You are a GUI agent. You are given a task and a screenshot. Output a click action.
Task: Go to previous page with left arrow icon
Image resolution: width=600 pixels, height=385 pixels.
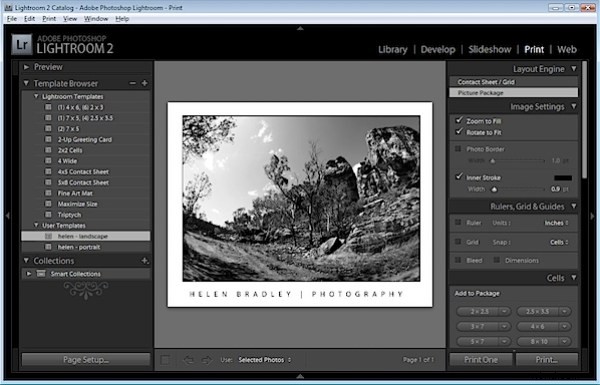188,360
